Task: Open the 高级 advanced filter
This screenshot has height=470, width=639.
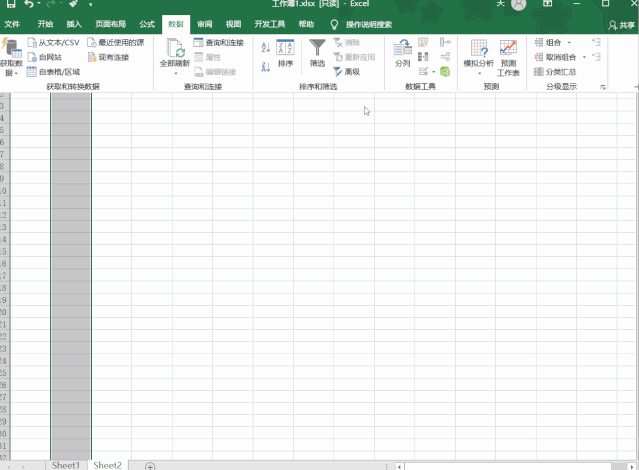Action: 346,72
